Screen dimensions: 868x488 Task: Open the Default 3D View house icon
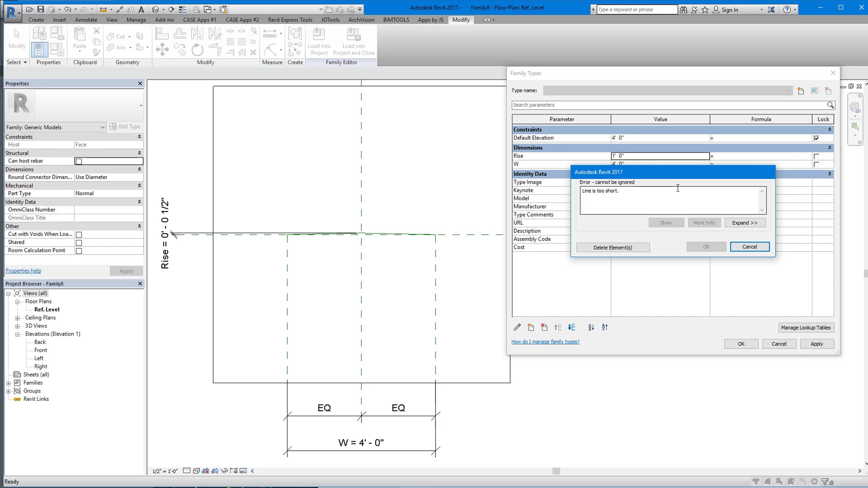pyautogui.click(x=156, y=9)
